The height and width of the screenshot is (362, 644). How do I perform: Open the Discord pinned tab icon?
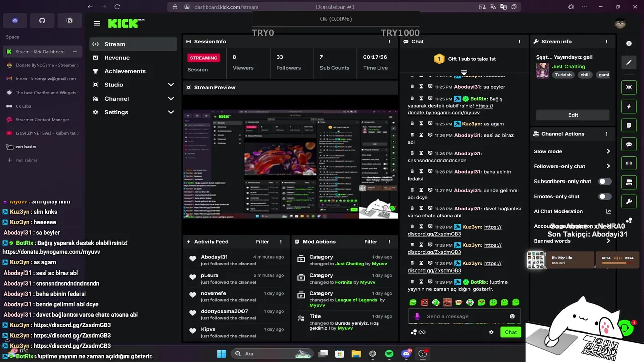point(15,21)
